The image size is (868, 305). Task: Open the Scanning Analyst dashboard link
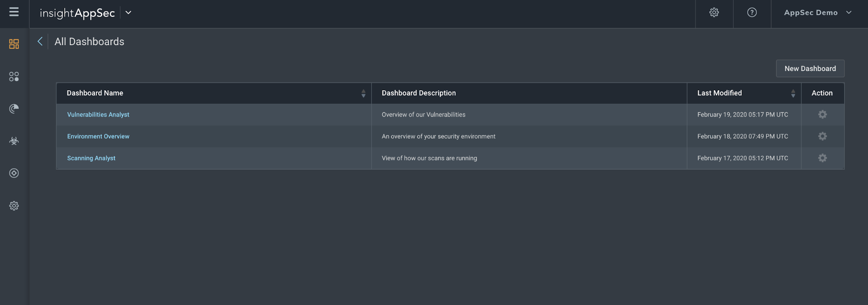click(91, 158)
